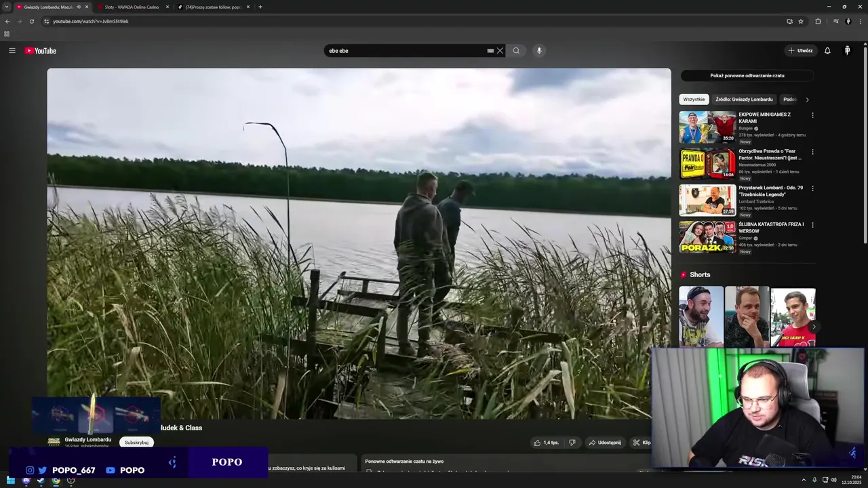Click Pokaż ponowne odtwarzanie czatu button

click(x=747, y=76)
